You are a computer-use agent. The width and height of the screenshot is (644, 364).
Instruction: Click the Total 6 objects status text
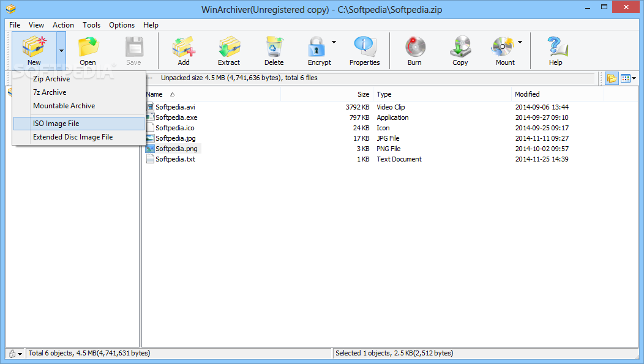89,354
